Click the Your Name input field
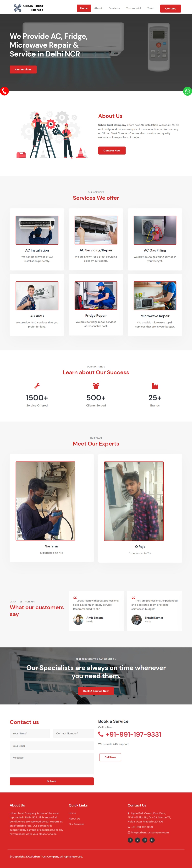This screenshot has width=192, height=868. (x=30, y=733)
